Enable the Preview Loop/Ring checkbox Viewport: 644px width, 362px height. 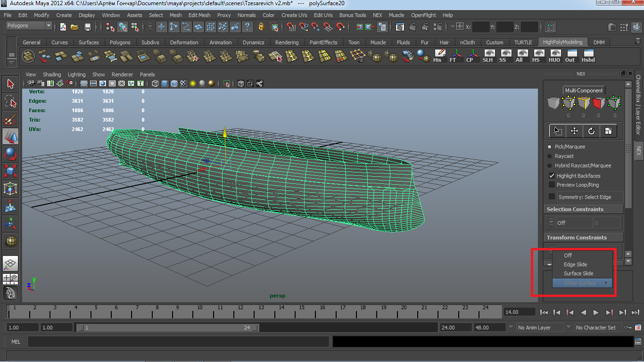pyautogui.click(x=552, y=185)
